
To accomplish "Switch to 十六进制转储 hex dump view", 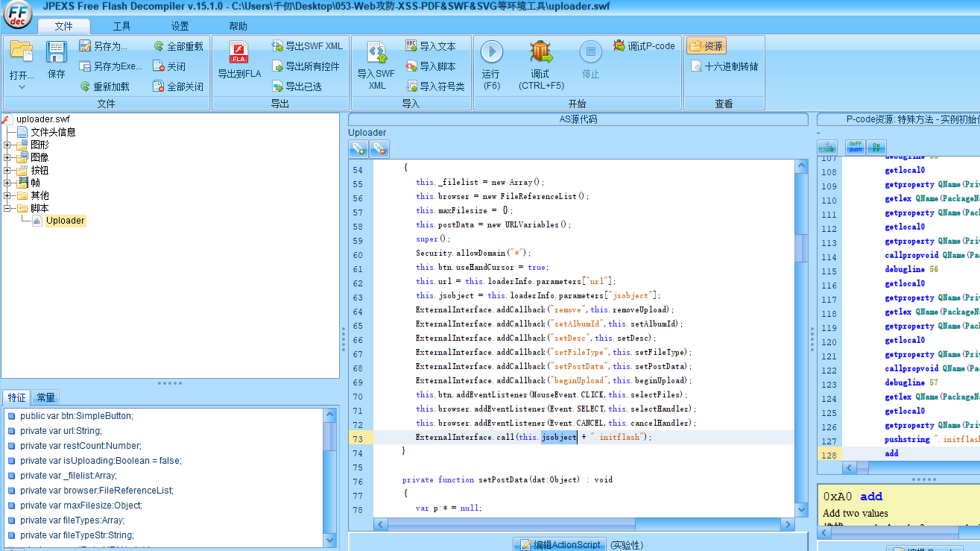I will point(724,66).
